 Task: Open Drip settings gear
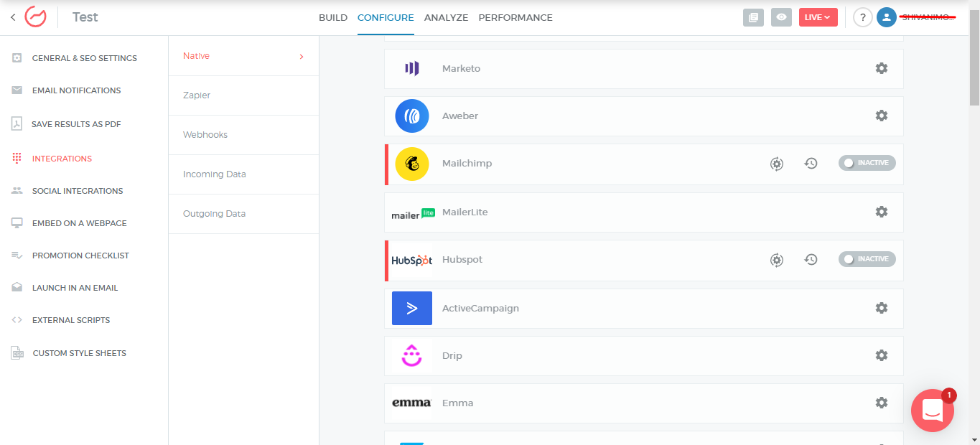click(x=882, y=355)
